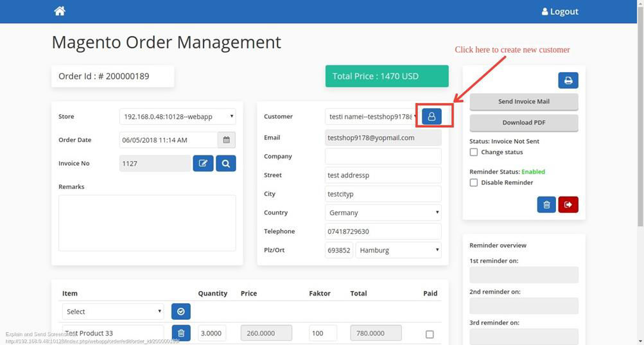Open the Order Date calendar picker
The width and height of the screenshot is (644, 345).
point(226,140)
